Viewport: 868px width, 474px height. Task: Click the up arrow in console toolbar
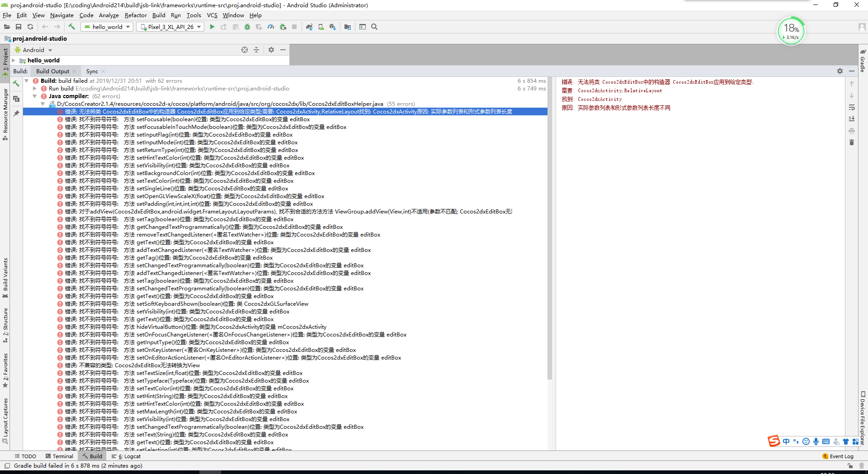[852, 84]
